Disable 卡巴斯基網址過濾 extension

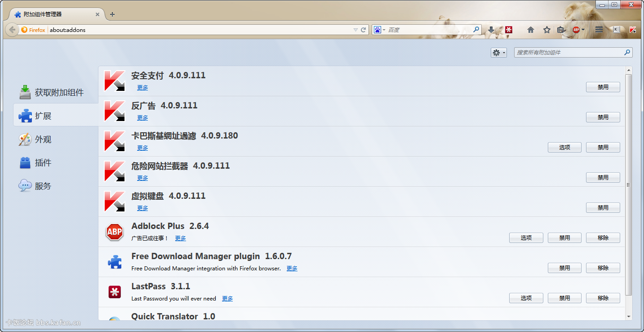pos(603,148)
